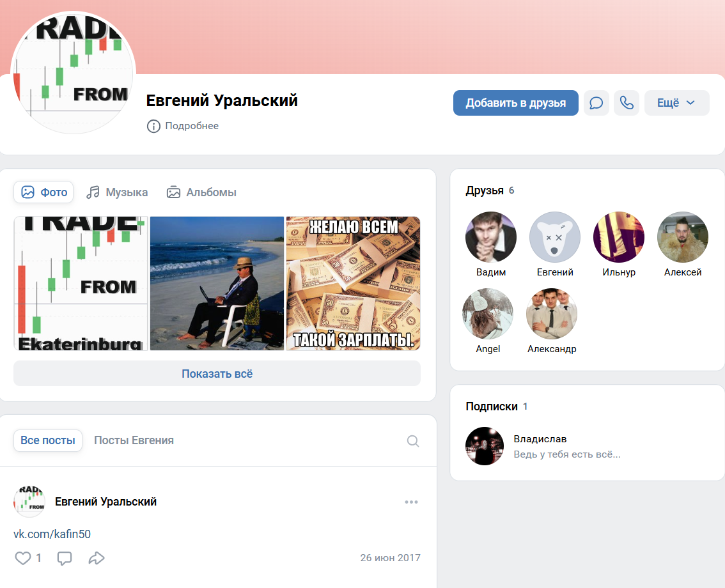Open Владислав subscription avatar

485,446
